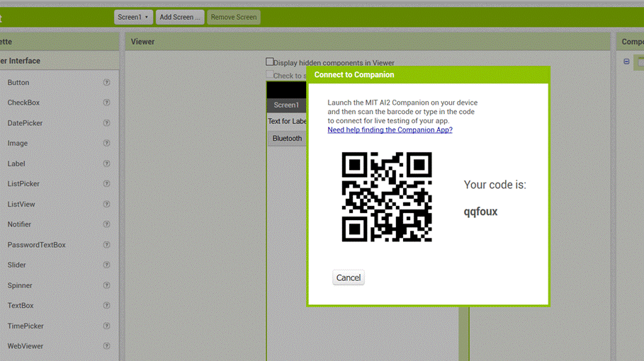Click the Add Screen button
644x361 pixels.
pyautogui.click(x=180, y=17)
